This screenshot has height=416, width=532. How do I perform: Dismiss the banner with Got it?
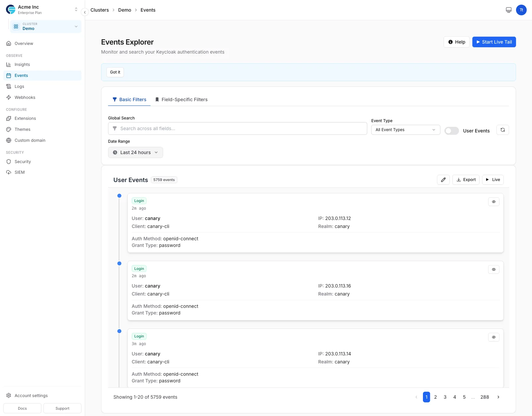tap(115, 72)
